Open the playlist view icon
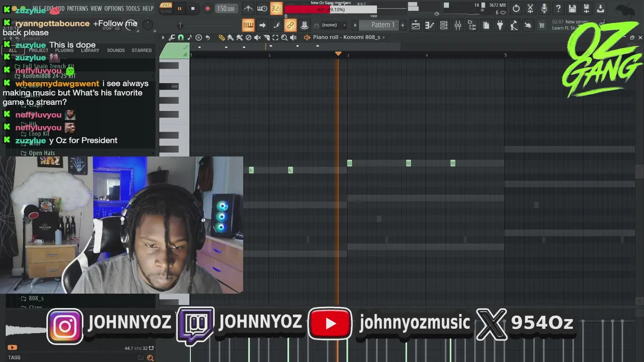 click(416, 26)
